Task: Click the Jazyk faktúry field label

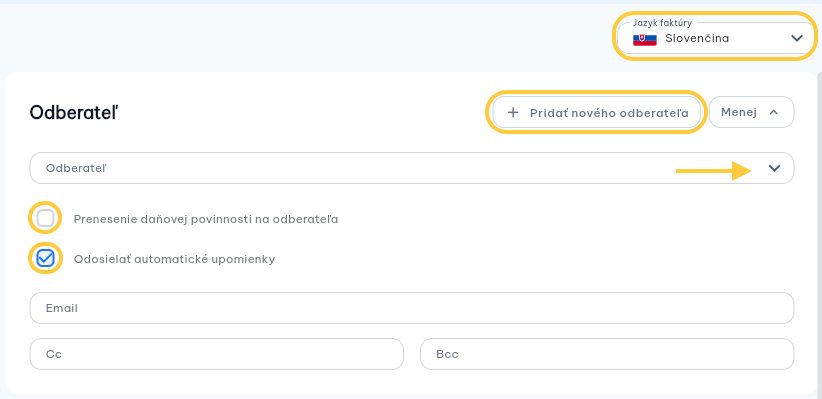Action: 662,23
